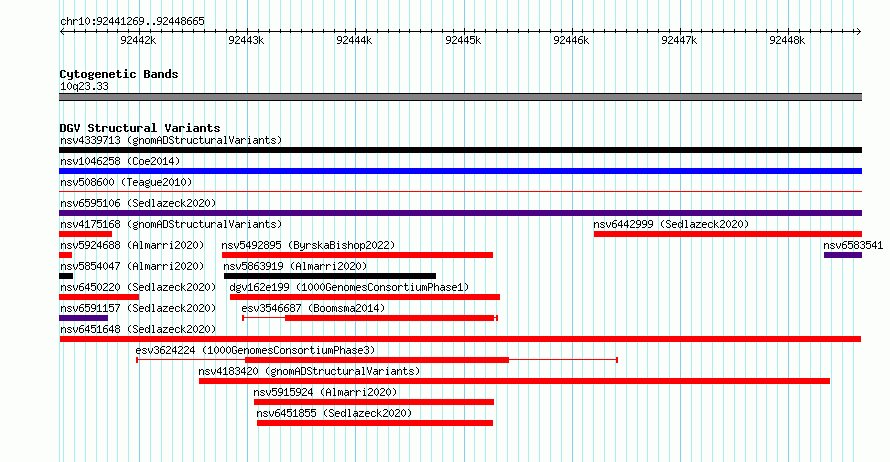The width and height of the screenshot is (890, 462).
Task: Click the thin red nsv508600 Teague2010 line
Action: click(460, 192)
